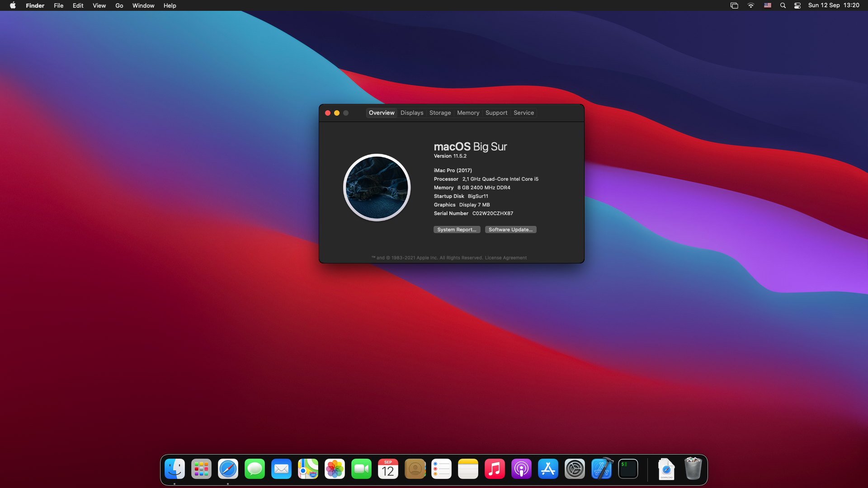Open the US input source menu
The width and height of the screenshot is (868, 488).
pyautogui.click(x=768, y=5)
